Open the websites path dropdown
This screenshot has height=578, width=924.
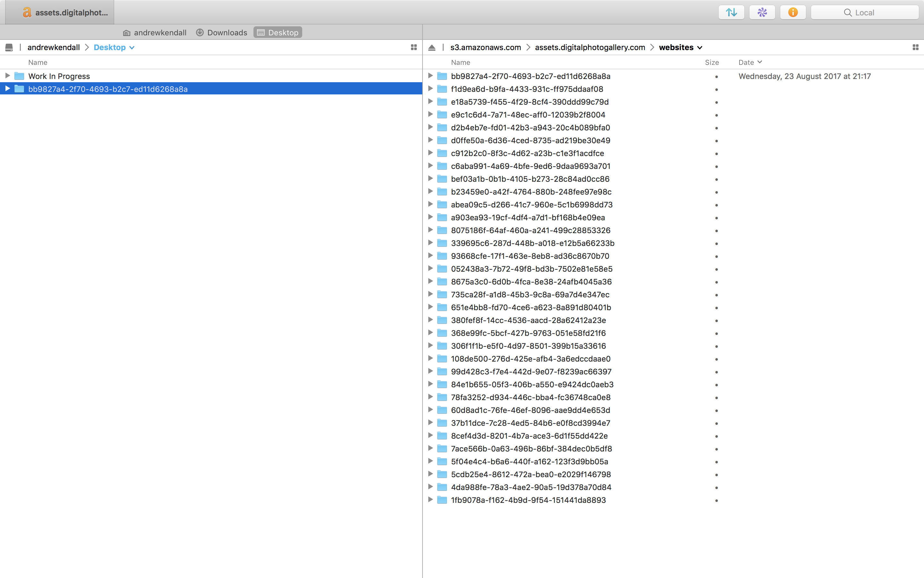680,48
